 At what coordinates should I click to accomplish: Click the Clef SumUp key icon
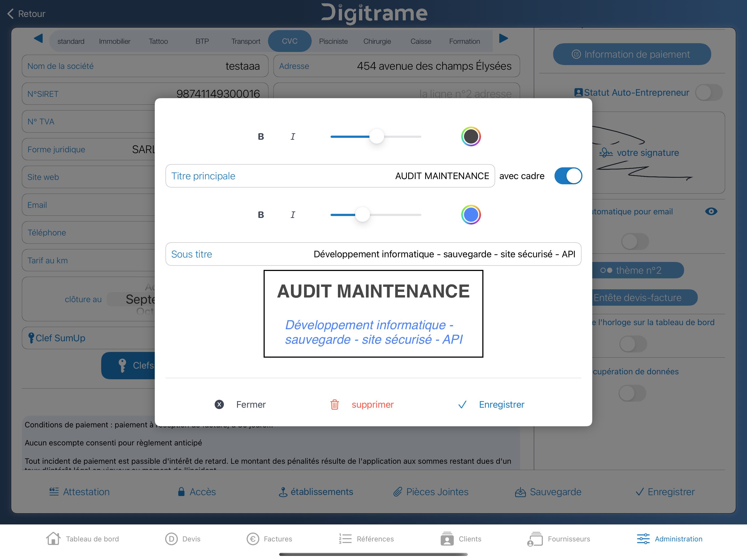coord(31,338)
